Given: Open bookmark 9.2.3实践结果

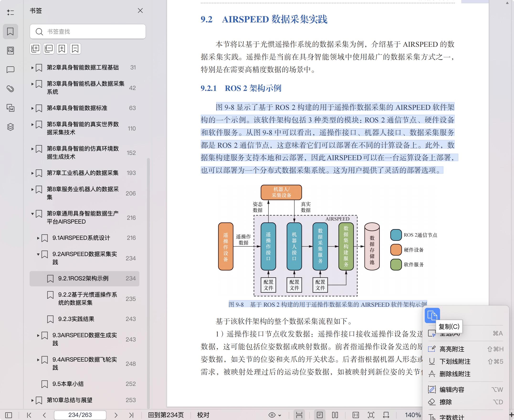Looking at the screenshot, I should (84, 319).
